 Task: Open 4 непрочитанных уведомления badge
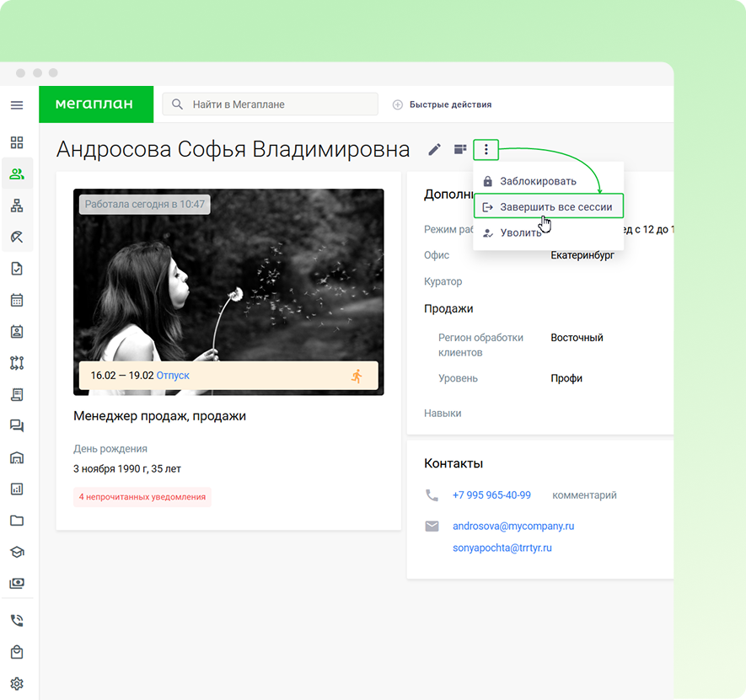(142, 497)
